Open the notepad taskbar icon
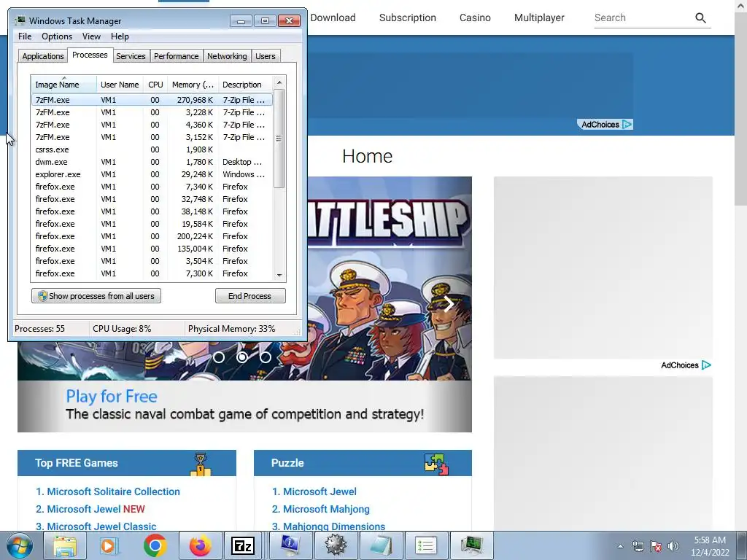 pos(381,545)
